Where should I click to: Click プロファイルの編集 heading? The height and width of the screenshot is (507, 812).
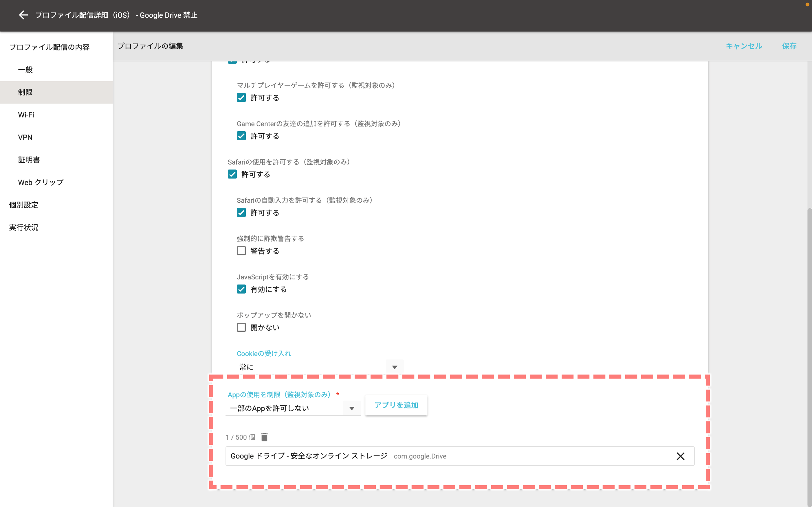150,46
